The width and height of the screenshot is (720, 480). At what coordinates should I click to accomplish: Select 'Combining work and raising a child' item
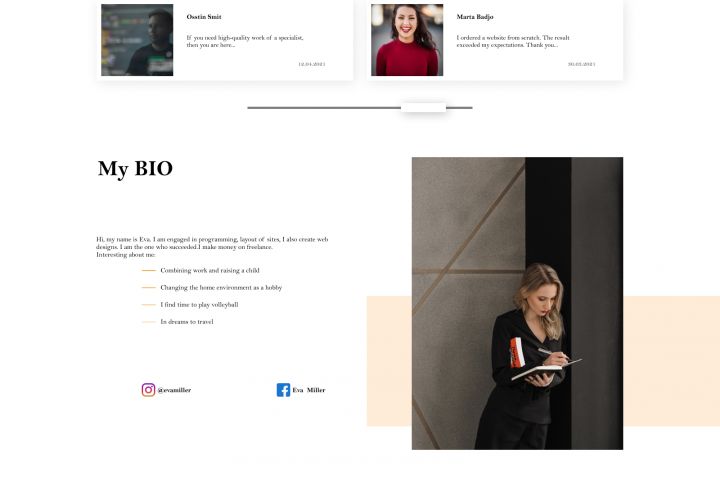click(210, 271)
